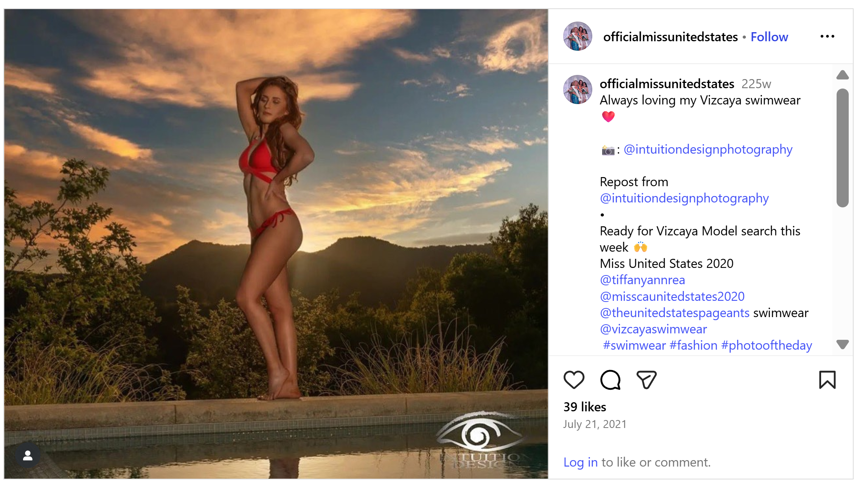Click the caption scrollbar thumb
Viewport: 868px width, 487px height.
(842, 148)
